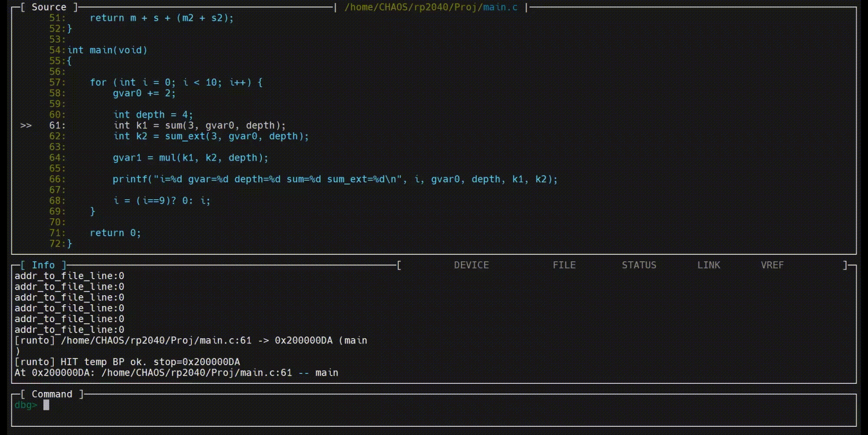This screenshot has width=868, height=435.
Task: Select the Source panel title
Action: click(x=49, y=7)
